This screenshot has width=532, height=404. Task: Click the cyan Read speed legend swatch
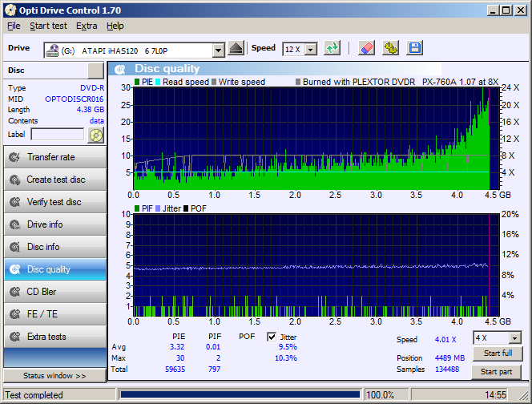pyautogui.click(x=158, y=82)
